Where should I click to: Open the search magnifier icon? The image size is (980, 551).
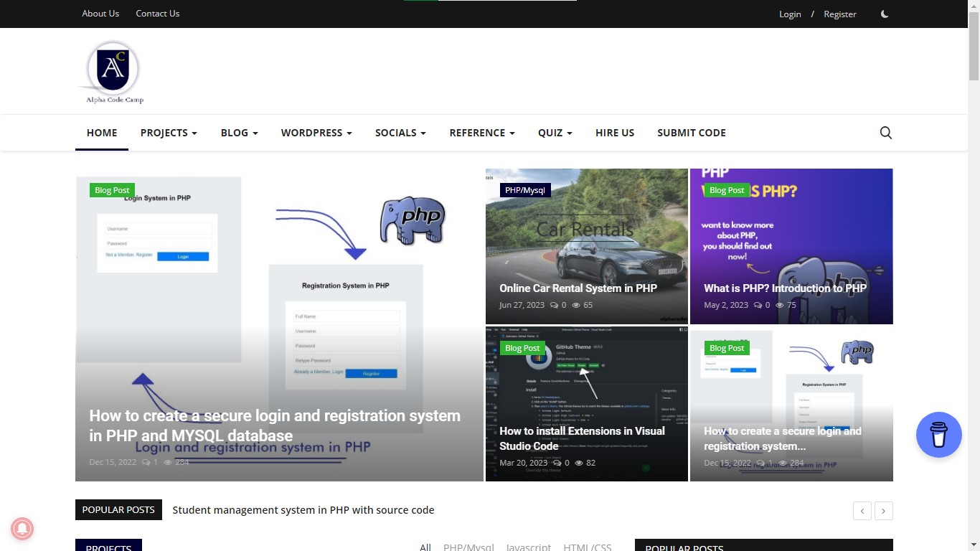[886, 133]
